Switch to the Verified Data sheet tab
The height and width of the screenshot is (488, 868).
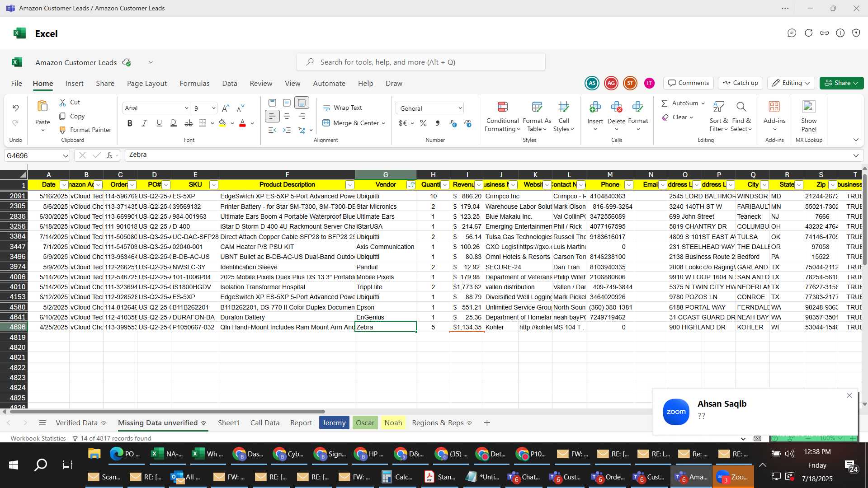(76, 423)
